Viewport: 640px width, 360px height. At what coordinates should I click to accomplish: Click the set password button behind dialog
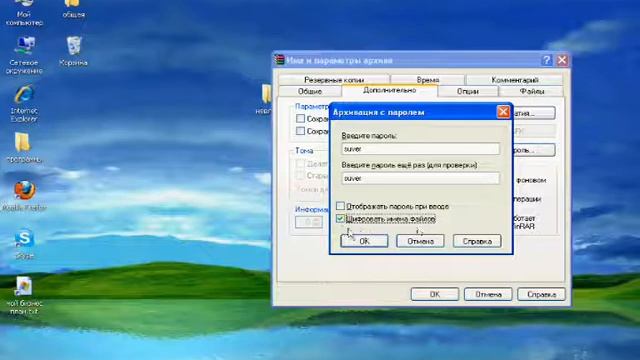tap(534, 150)
